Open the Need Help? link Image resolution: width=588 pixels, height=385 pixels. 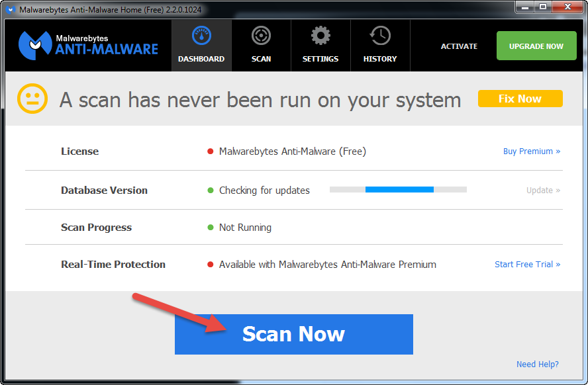pos(538,364)
